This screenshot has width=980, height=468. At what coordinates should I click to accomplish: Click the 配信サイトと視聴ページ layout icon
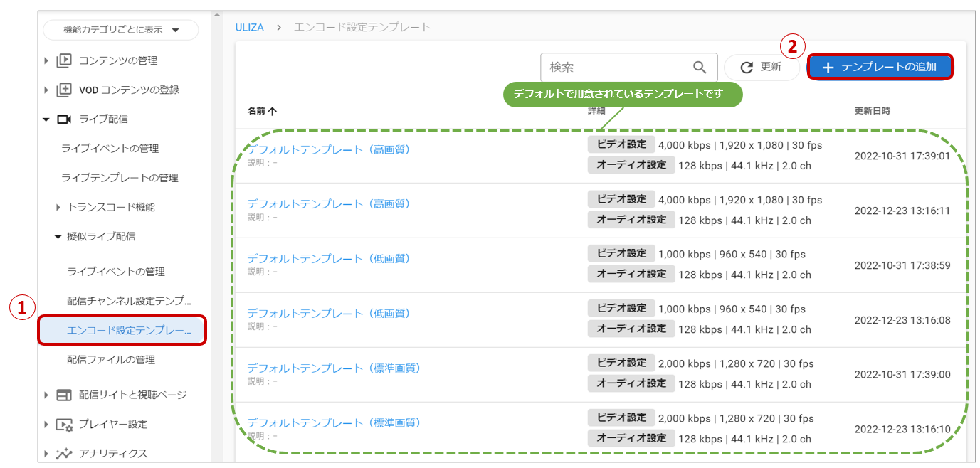[x=64, y=395]
